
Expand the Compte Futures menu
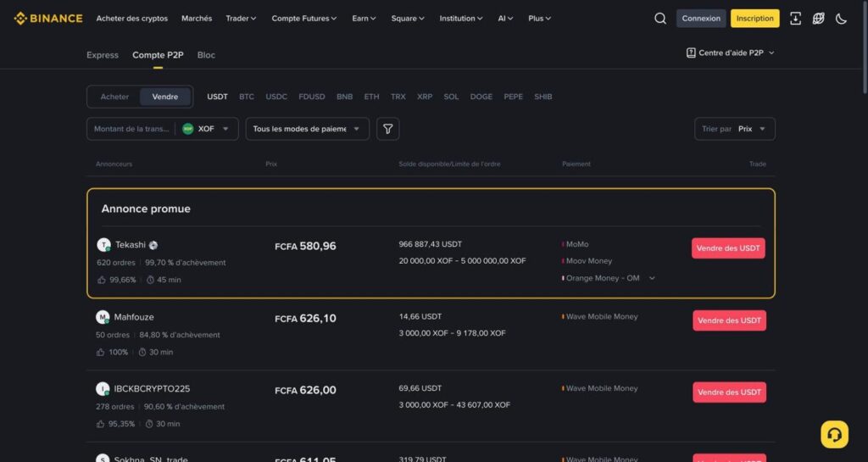(304, 19)
